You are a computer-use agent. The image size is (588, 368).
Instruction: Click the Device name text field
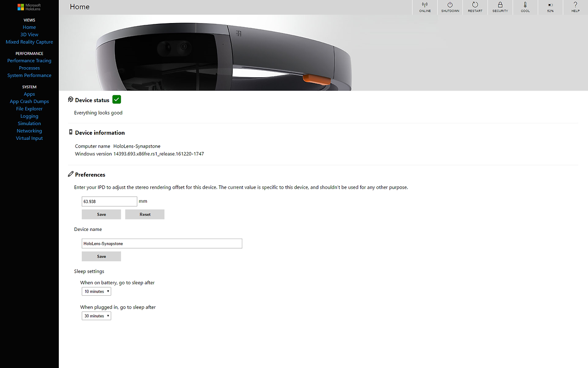[x=162, y=243]
